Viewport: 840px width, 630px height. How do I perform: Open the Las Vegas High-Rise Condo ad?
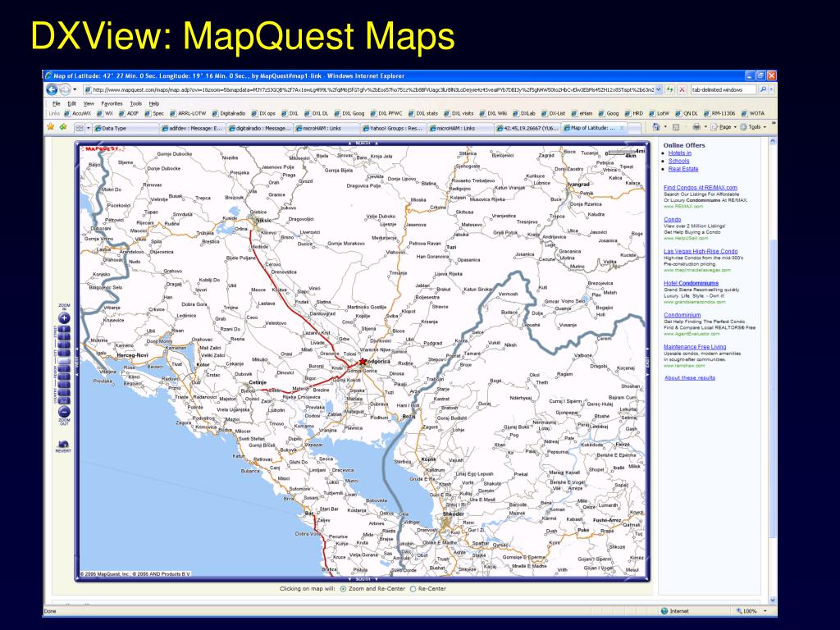pyautogui.click(x=701, y=251)
